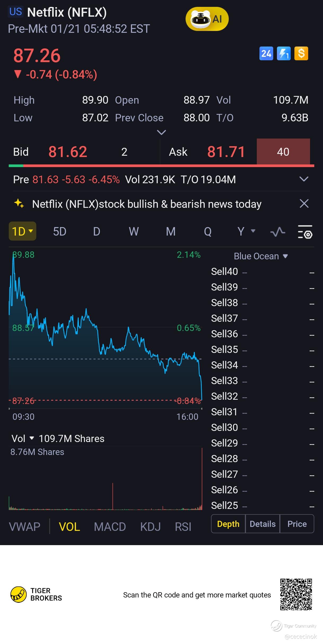The width and height of the screenshot is (323, 644).
Task: Open Netflix bullish & bearish news link
Action: point(147,204)
